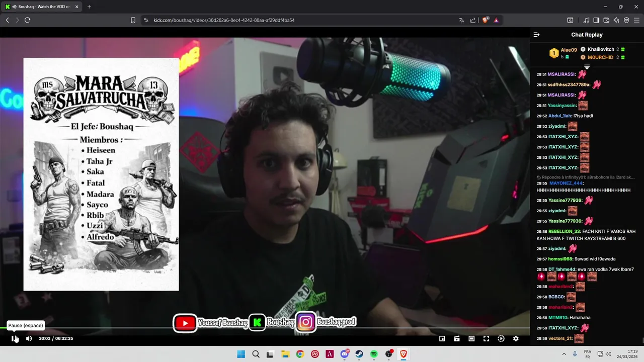Open the Brave VPN shield icon
Screen dimensions: 644x362
[626, 20]
